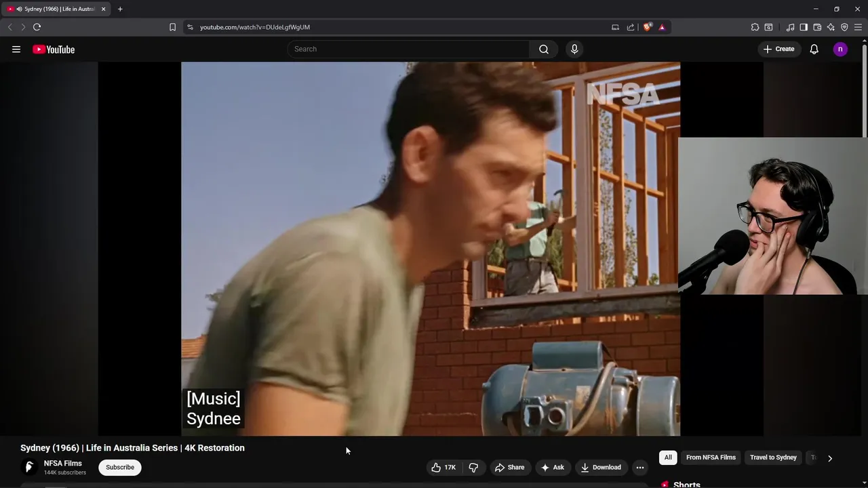
Task: Reload the page
Action: tap(37, 27)
